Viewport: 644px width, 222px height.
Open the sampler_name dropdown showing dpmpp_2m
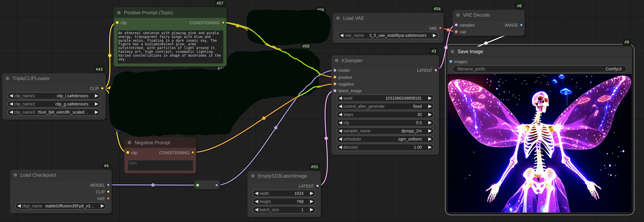385,131
